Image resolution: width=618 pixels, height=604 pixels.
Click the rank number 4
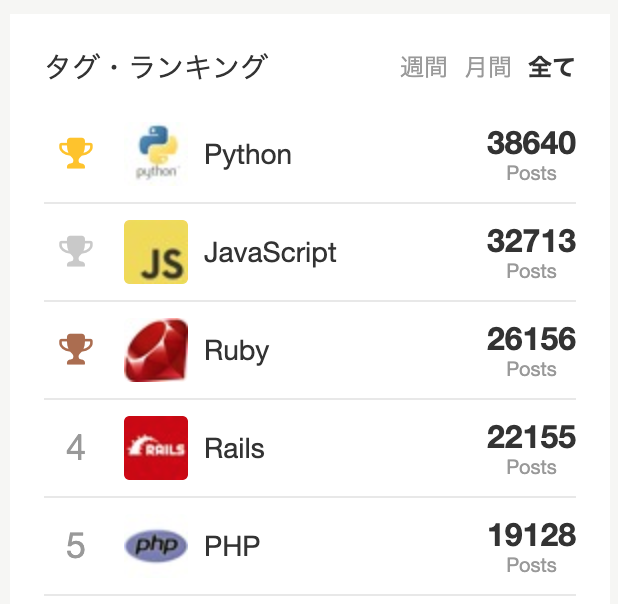[x=76, y=448]
